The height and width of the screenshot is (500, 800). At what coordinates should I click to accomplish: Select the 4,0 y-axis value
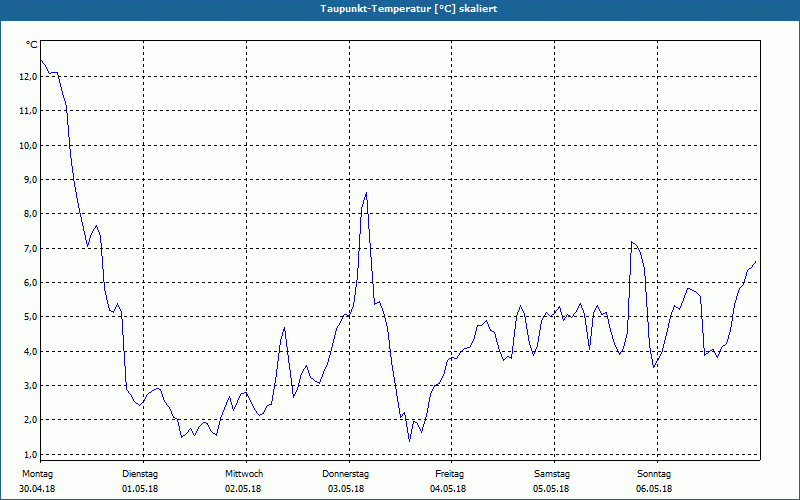pos(30,352)
